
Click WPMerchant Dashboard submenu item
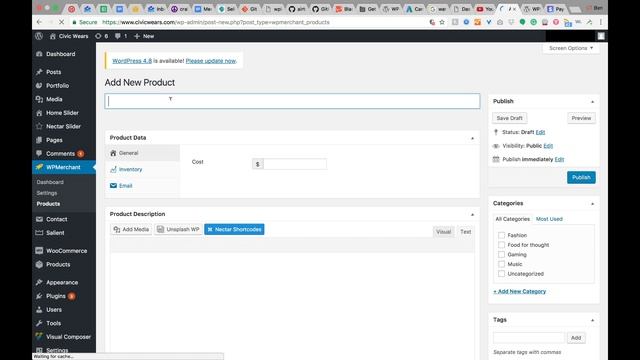click(50, 182)
